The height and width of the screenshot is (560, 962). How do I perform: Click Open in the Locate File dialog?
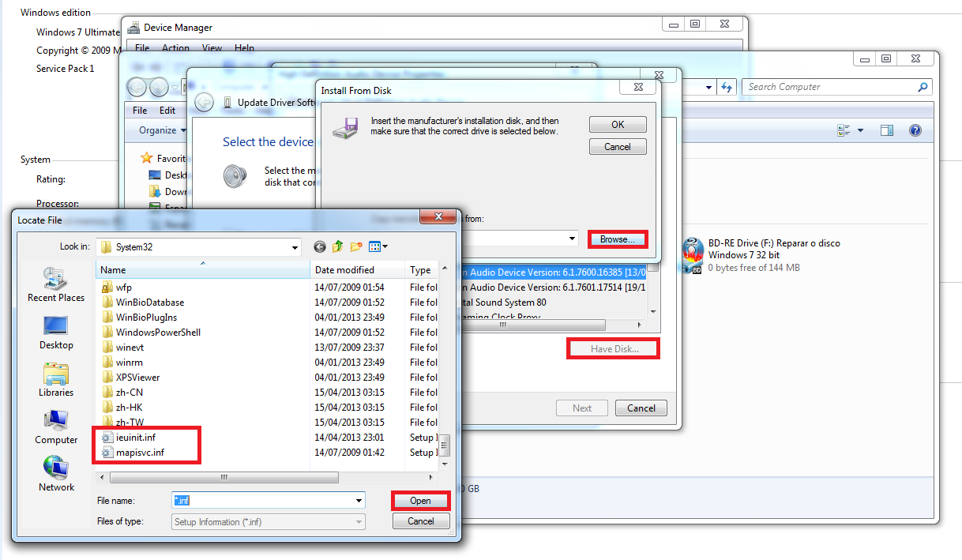(x=420, y=500)
